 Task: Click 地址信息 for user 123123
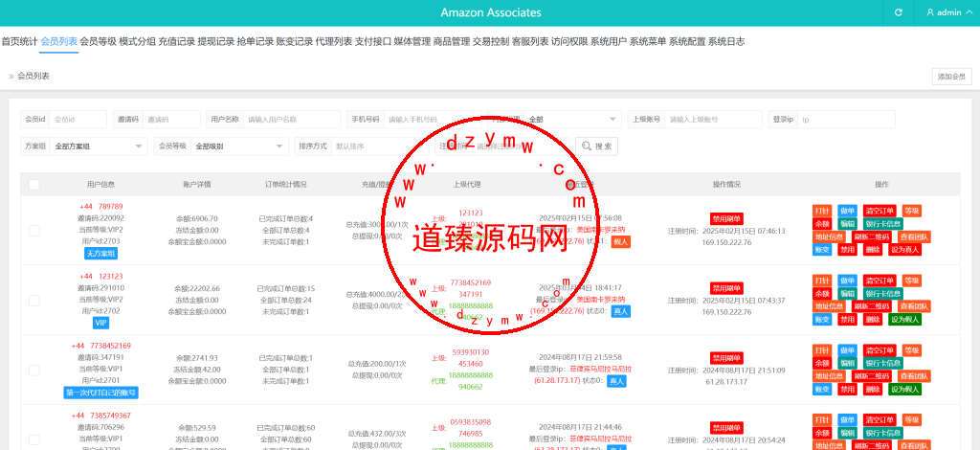point(830,306)
